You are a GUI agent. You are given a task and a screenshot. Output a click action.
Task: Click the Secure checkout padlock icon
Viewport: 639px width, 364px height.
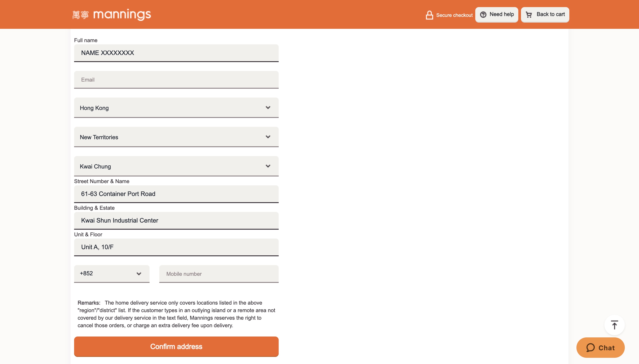point(429,15)
